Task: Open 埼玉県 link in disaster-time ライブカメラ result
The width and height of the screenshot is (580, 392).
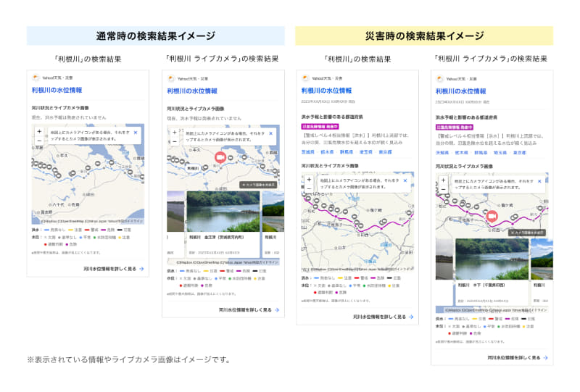Action: tap(500, 153)
